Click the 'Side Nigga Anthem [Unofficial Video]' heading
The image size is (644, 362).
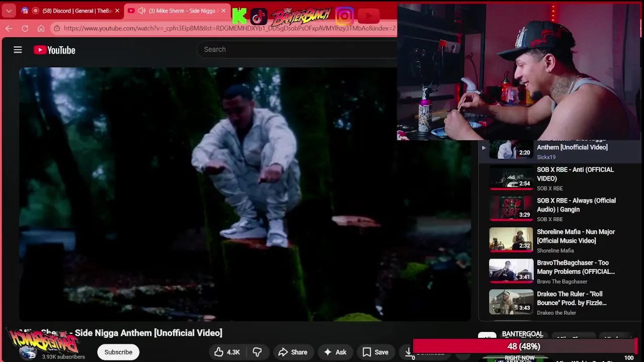pyautogui.click(x=148, y=333)
